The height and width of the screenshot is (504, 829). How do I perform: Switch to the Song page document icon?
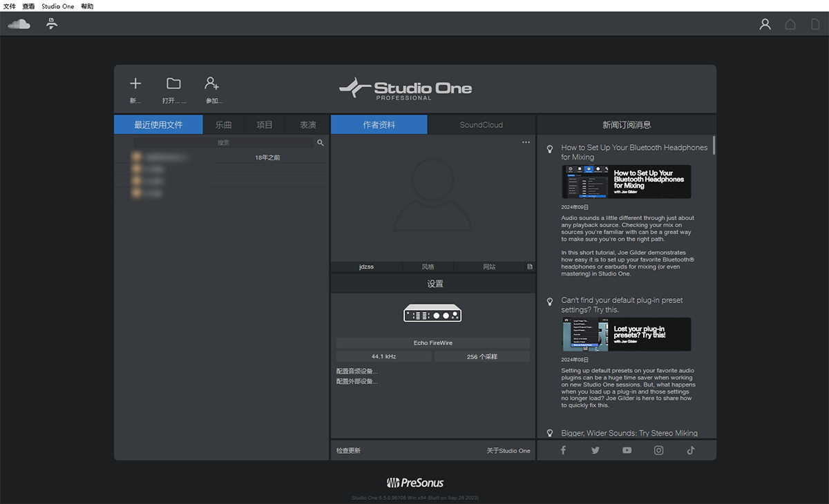coord(815,24)
